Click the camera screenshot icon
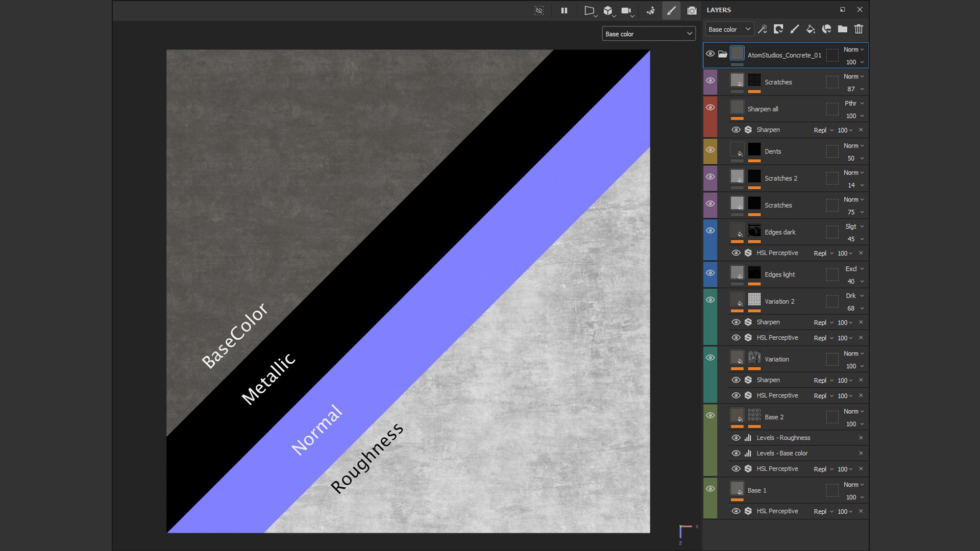The image size is (980, 551). 692,11
